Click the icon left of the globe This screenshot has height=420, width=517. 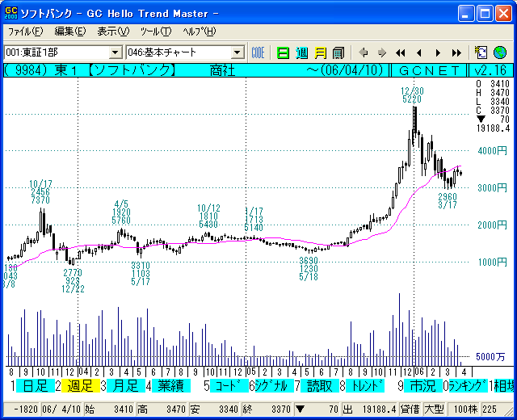(482, 52)
